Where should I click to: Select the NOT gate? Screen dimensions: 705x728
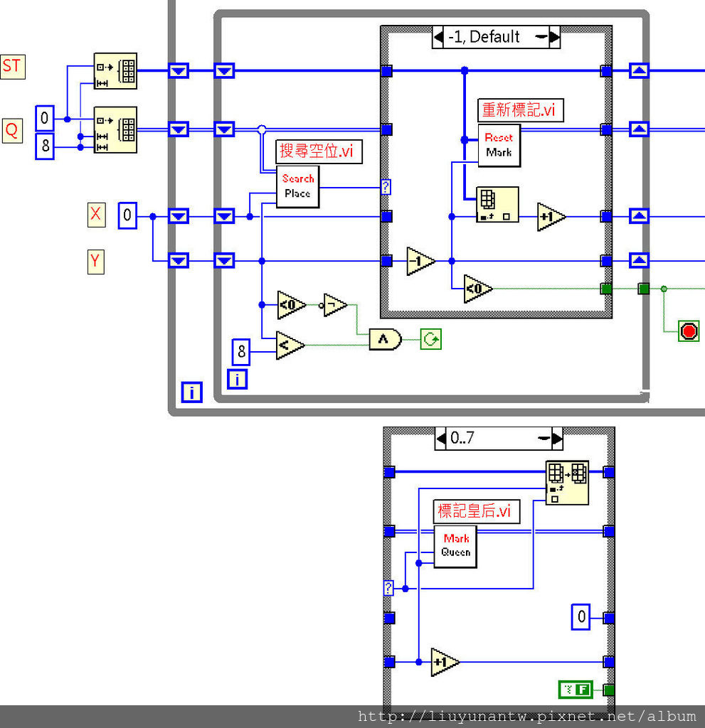(334, 305)
